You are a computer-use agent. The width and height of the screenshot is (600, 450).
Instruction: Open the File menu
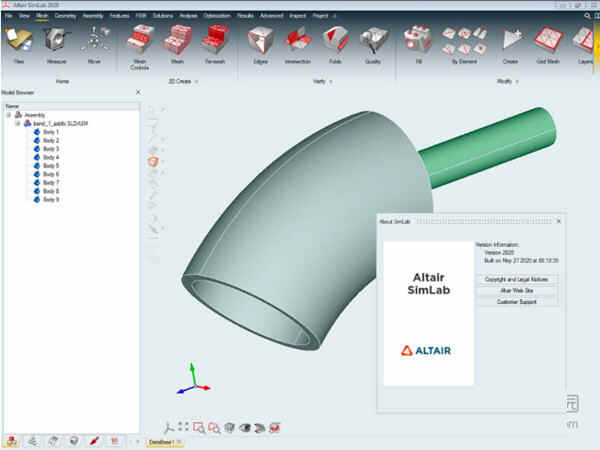pyautogui.click(x=9, y=16)
